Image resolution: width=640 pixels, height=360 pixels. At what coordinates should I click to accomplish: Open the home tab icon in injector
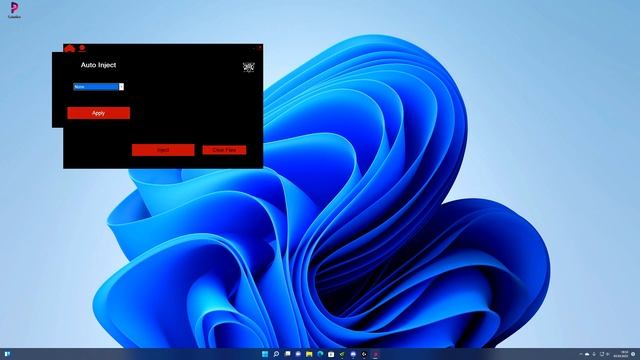[70, 49]
